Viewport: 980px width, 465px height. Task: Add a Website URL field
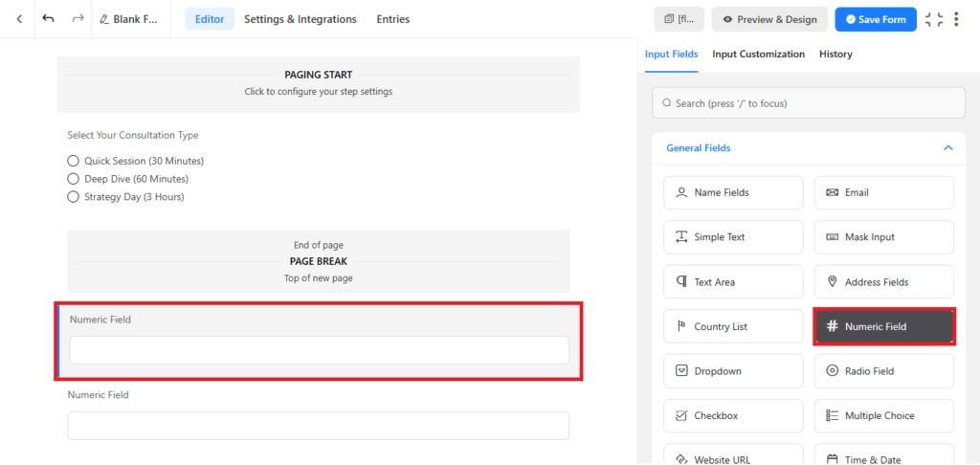[x=733, y=454]
